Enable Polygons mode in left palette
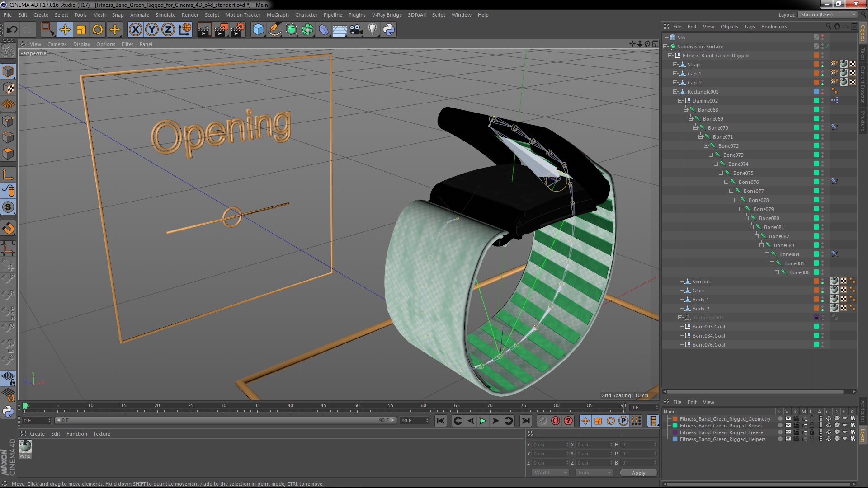This screenshot has height=488, width=868. click(x=8, y=154)
